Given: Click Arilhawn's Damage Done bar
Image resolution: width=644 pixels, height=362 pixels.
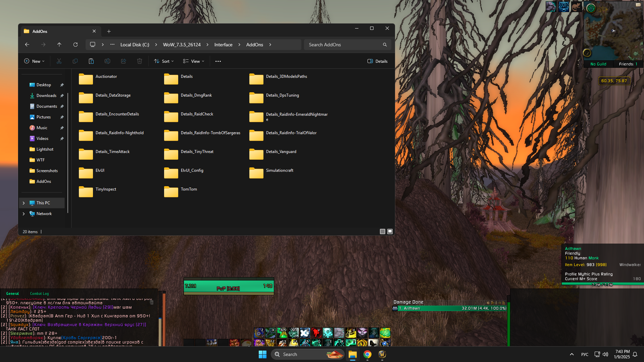Looking at the screenshot, I should coord(450,308).
